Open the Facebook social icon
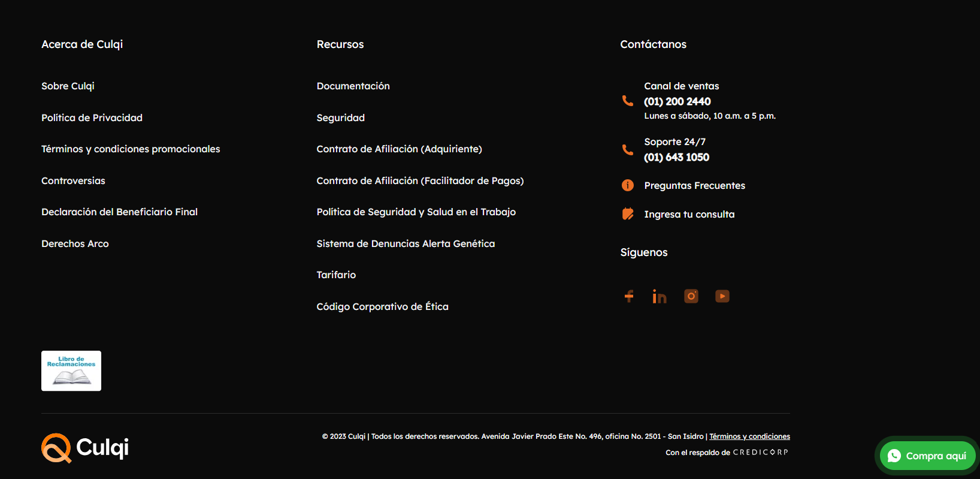 click(629, 296)
